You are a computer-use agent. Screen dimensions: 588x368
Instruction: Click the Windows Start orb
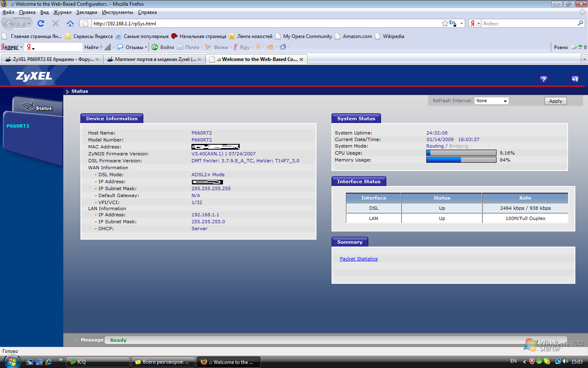tap(12, 361)
